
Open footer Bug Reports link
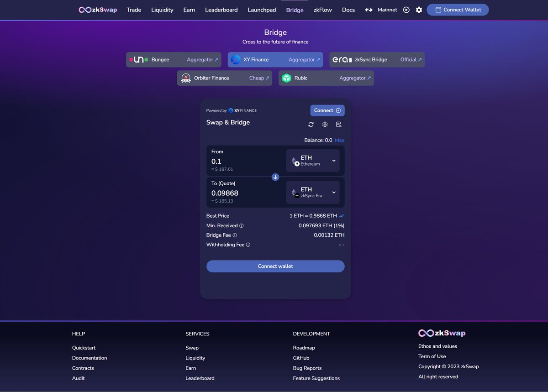307,368
